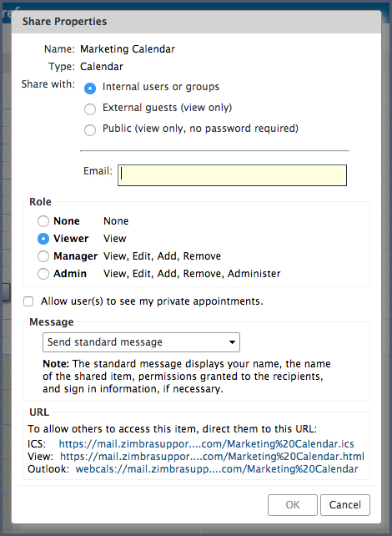Click the OK button

coord(293,505)
